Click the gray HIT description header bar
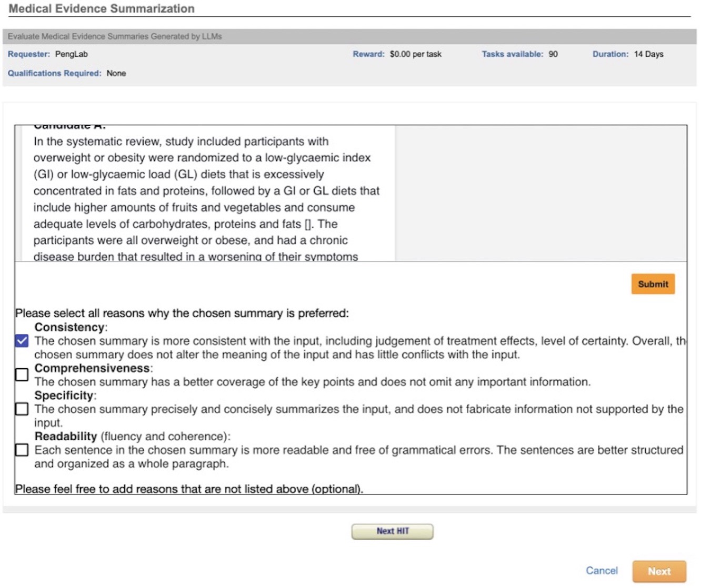 pyautogui.click(x=349, y=36)
